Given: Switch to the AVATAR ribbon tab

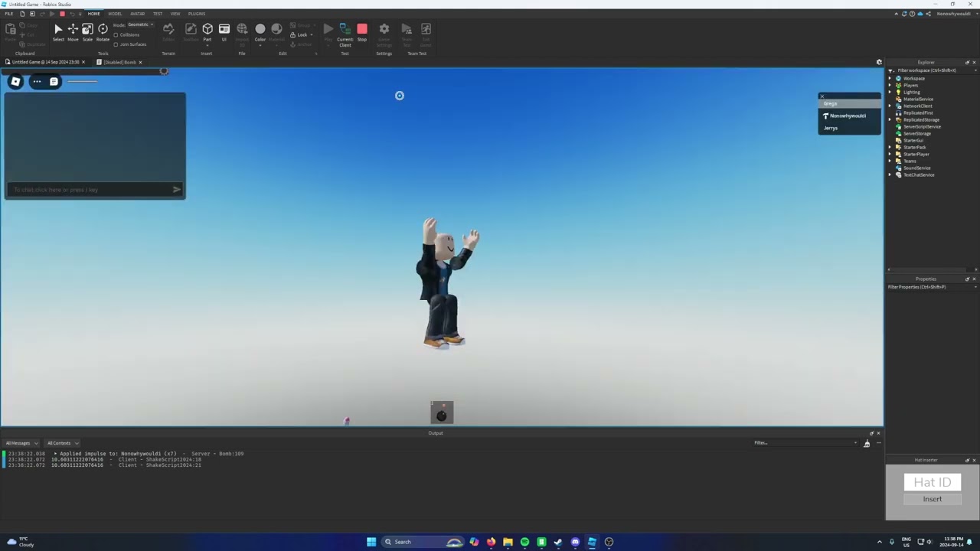Looking at the screenshot, I should [137, 14].
